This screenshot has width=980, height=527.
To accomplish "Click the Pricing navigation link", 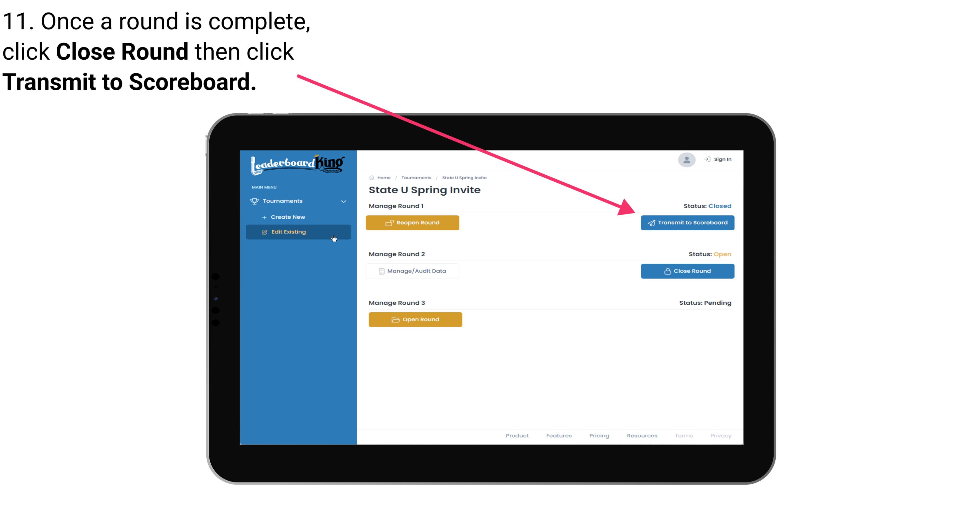I will (599, 436).
